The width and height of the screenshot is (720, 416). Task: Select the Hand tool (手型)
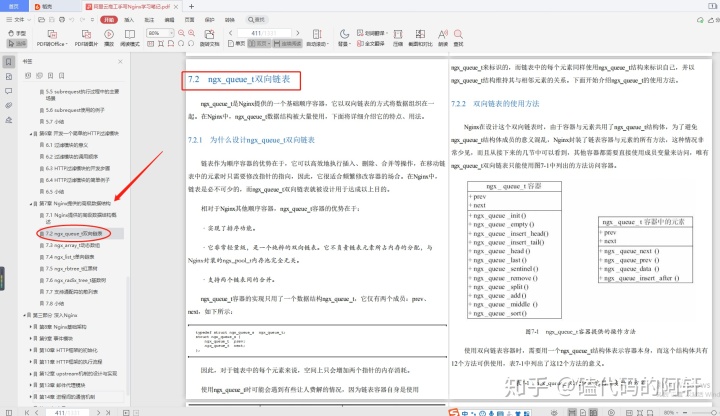pos(17,33)
